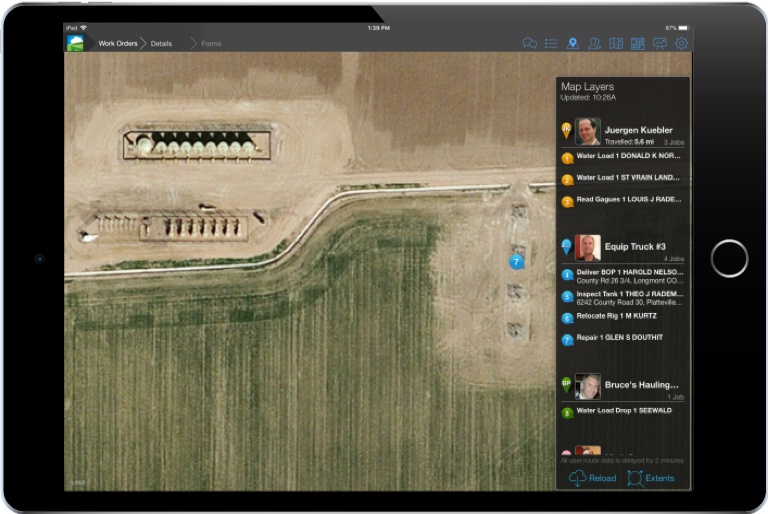Screen dimensions: 768x514
Task: Select the Forms breadcrumb
Action: click(x=211, y=44)
